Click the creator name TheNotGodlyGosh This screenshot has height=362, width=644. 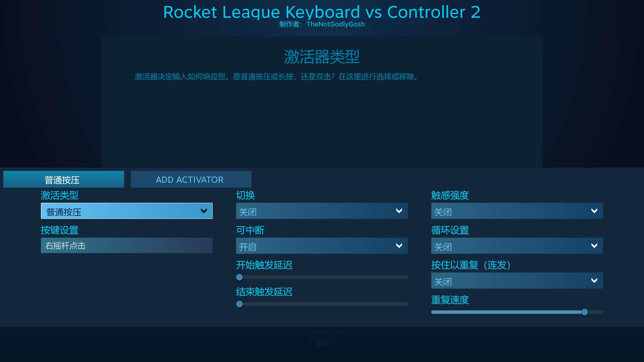(x=335, y=24)
